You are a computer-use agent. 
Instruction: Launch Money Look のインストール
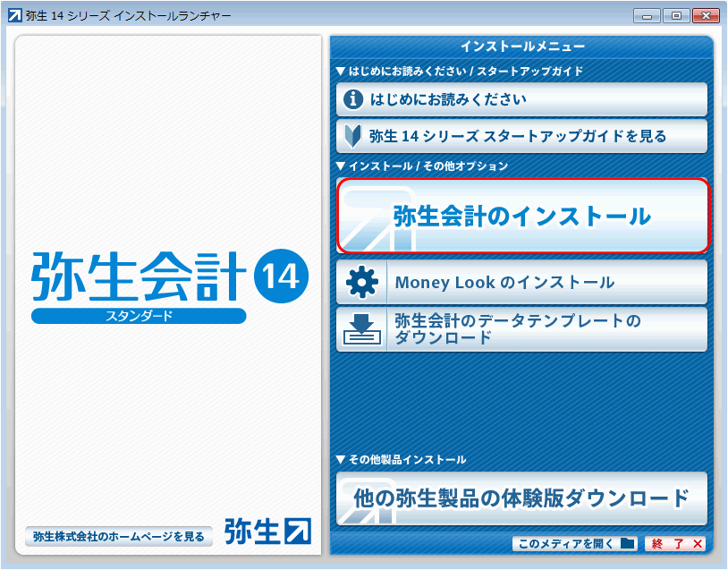tap(521, 282)
